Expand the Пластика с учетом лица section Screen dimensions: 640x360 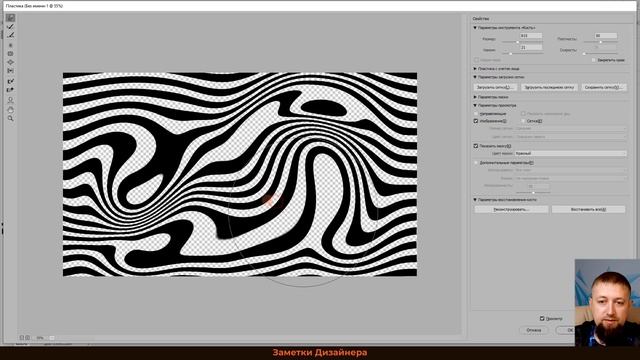(x=475, y=69)
